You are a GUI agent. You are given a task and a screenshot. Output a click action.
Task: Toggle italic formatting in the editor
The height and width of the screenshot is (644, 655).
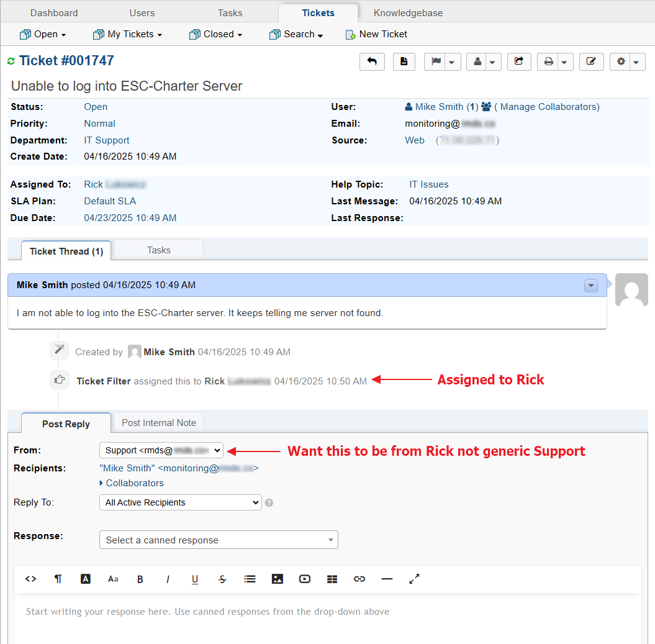tap(168, 579)
